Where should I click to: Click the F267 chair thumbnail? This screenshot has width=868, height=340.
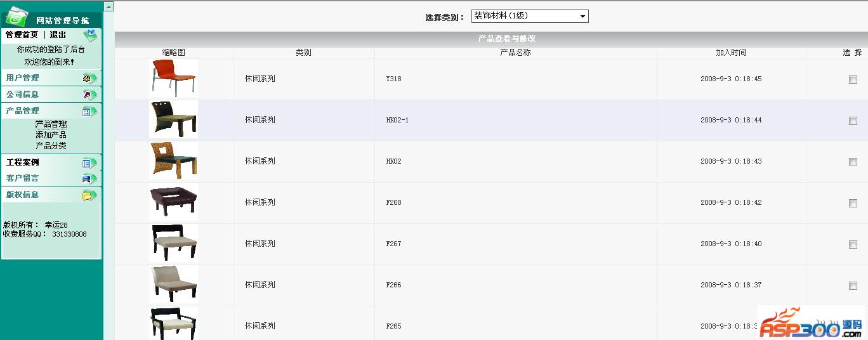coord(173,243)
